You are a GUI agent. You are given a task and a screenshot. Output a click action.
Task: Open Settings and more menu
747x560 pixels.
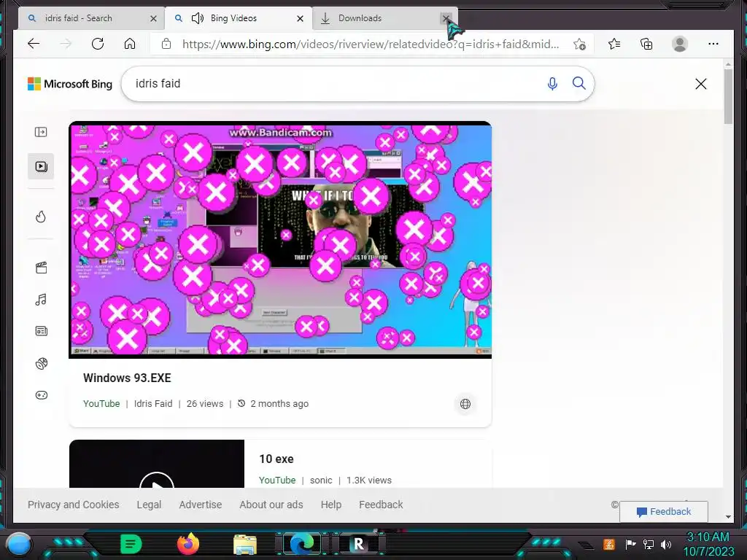[713, 44]
